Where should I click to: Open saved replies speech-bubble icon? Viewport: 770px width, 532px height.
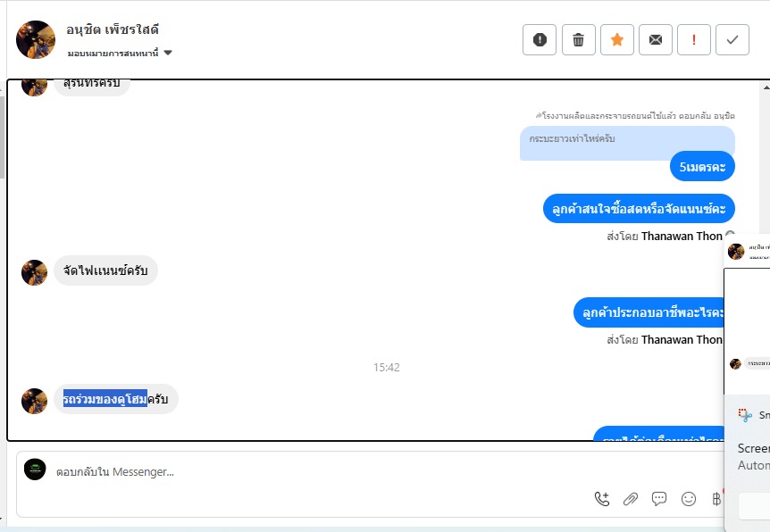point(658,499)
